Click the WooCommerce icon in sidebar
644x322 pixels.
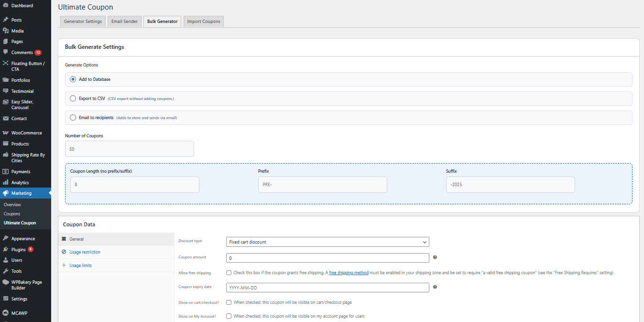click(6, 133)
